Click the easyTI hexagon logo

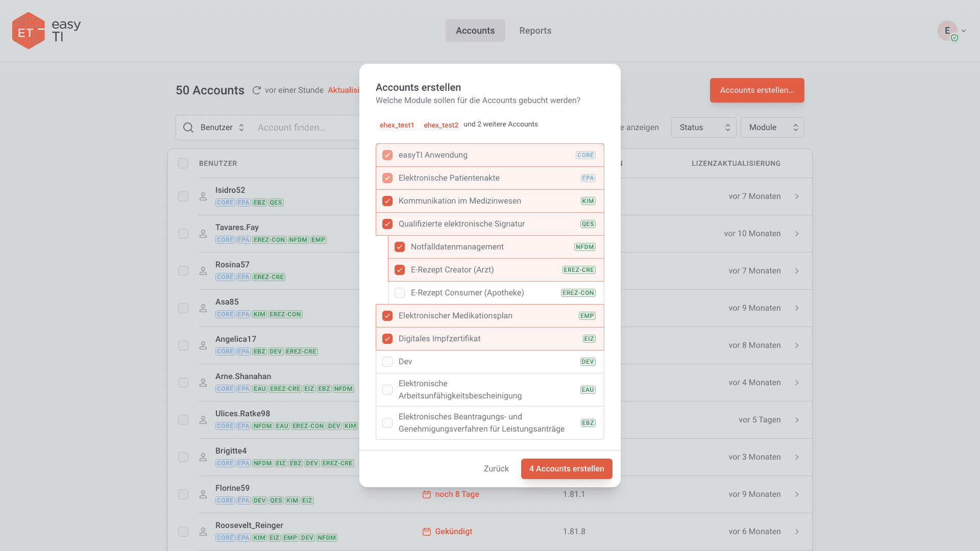pyautogui.click(x=29, y=31)
